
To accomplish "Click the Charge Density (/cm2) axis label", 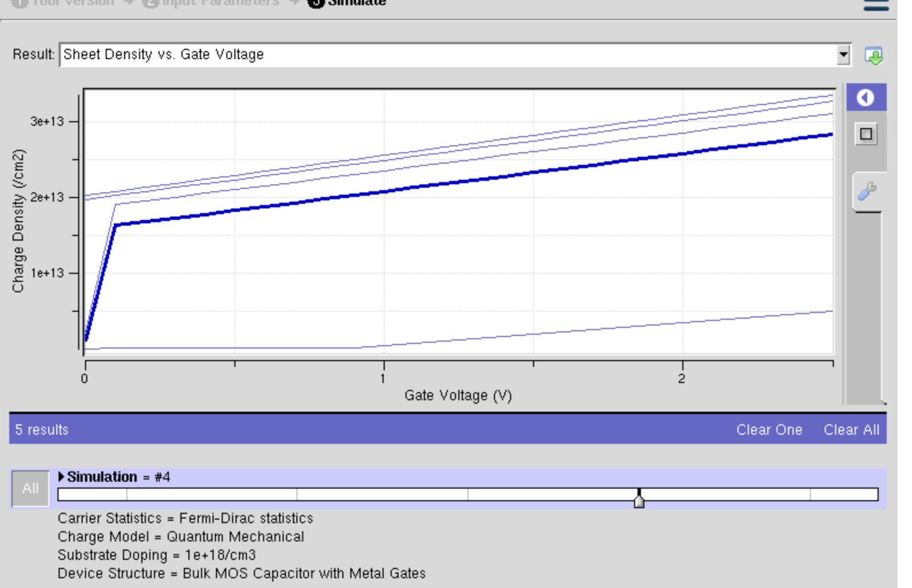I will click(x=18, y=221).
